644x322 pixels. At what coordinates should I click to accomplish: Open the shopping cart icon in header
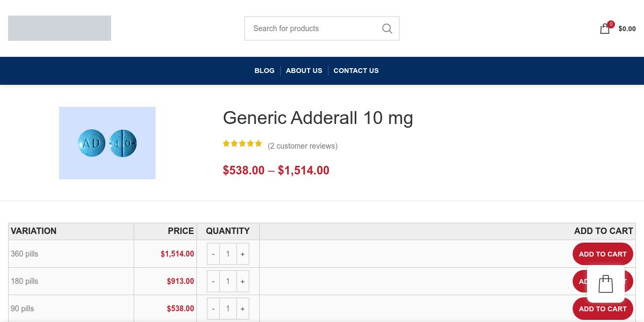point(605,29)
